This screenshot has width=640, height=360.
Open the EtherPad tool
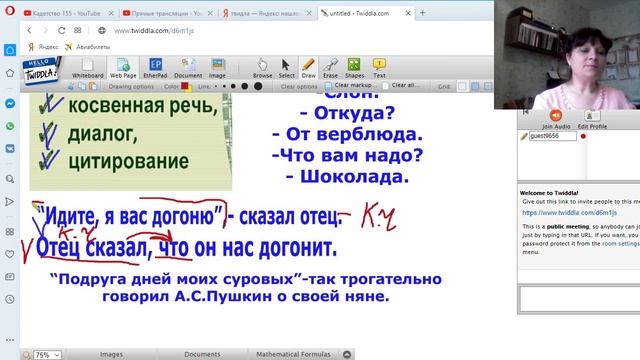click(x=155, y=68)
